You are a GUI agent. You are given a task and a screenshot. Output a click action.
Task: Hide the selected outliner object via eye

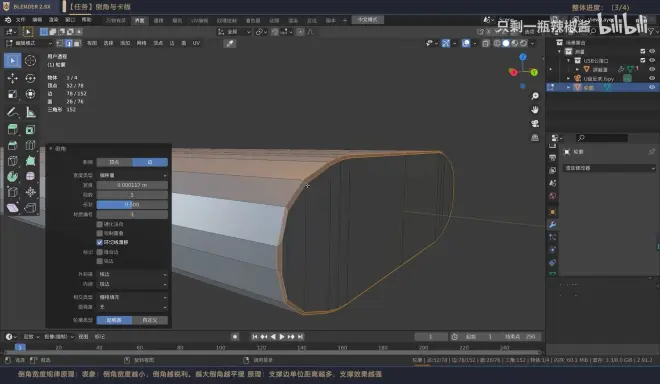pos(652,87)
